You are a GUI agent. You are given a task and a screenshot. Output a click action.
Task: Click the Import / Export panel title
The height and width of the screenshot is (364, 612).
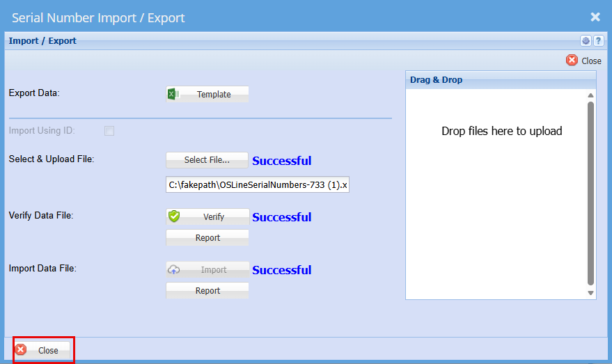[42, 40]
